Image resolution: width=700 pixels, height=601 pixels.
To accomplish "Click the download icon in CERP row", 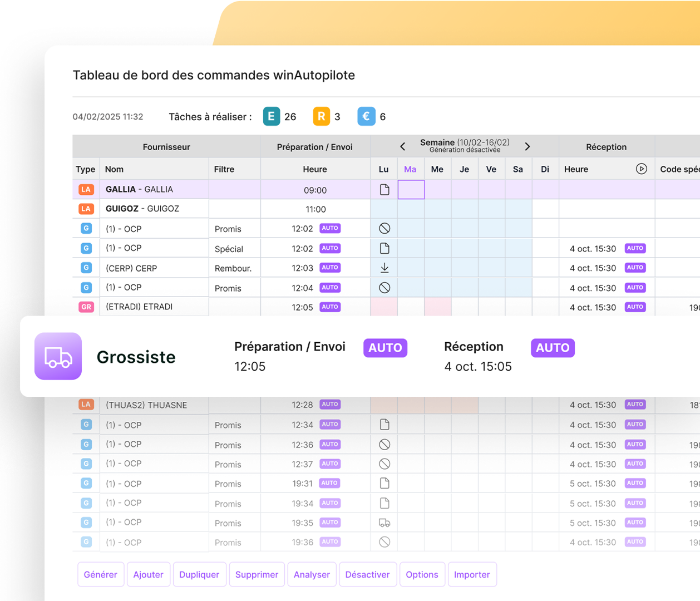I will click(384, 268).
